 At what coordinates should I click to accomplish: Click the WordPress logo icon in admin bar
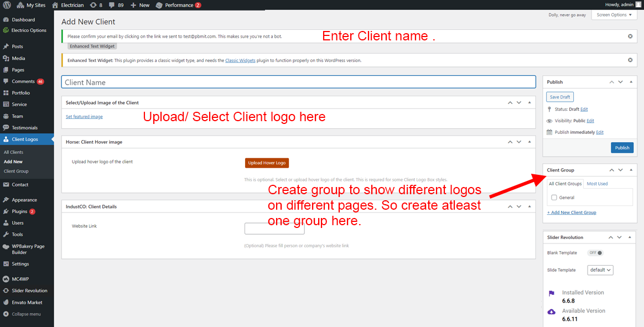[6, 5]
